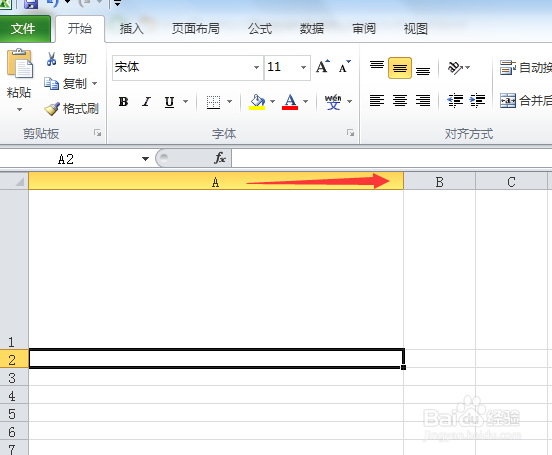Expand the Paste options arrow below 粘贴
Viewport: 552px width, 455px height.
point(19,110)
